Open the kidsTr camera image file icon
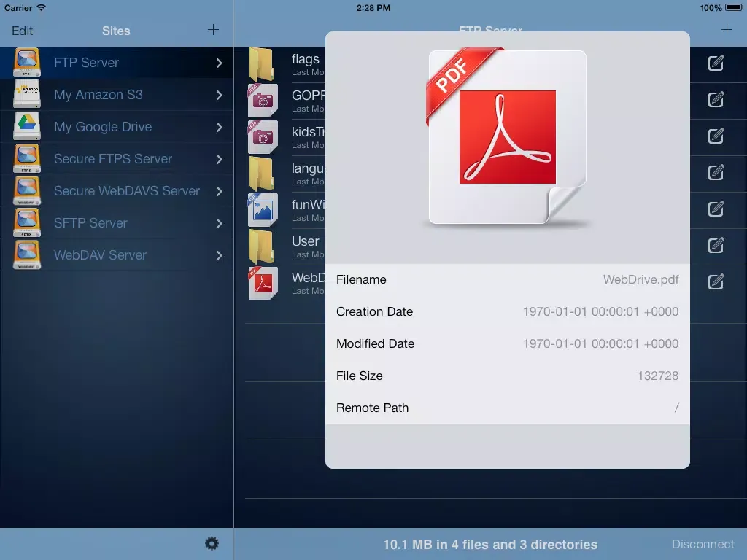Screen dimensions: 747x560 point(263,137)
